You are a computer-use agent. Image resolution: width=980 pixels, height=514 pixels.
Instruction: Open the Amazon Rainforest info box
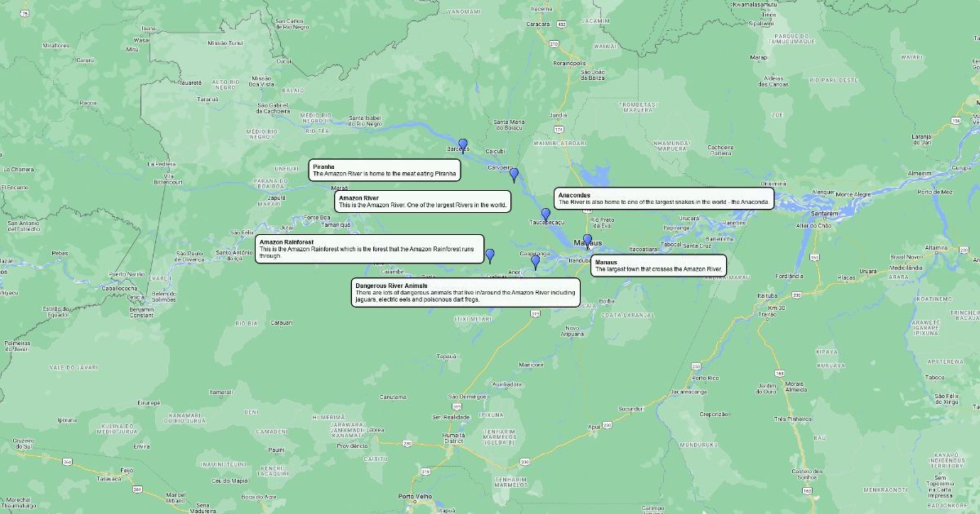pyautogui.click(x=369, y=249)
